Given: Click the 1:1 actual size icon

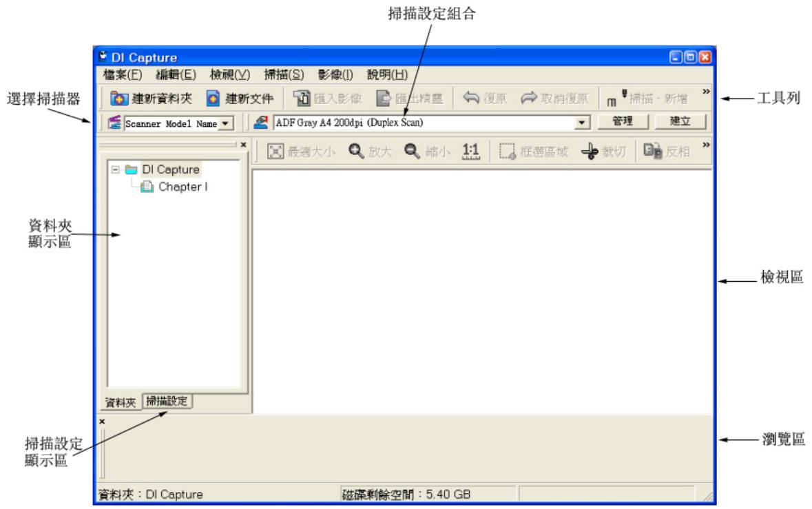Looking at the screenshot, I should coord(470,152).
